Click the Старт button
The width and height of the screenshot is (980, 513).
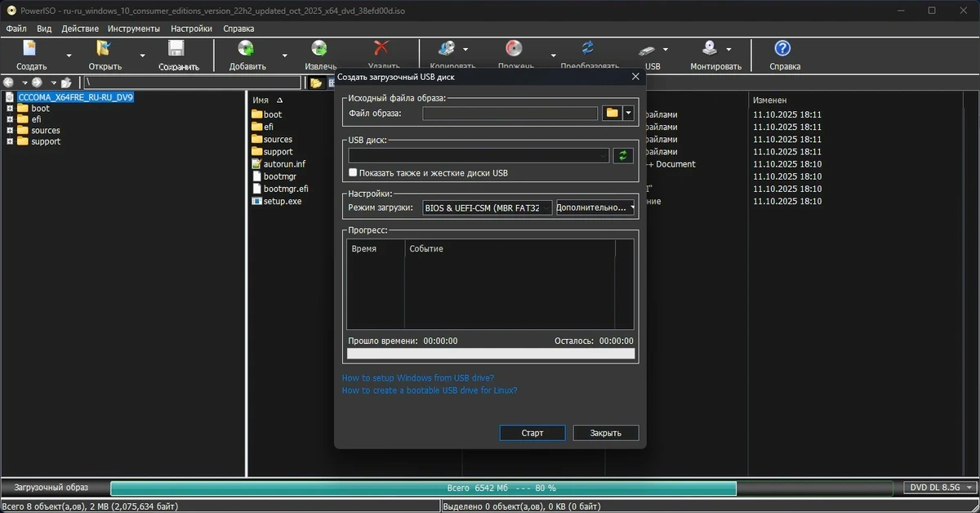pos(532,433)
